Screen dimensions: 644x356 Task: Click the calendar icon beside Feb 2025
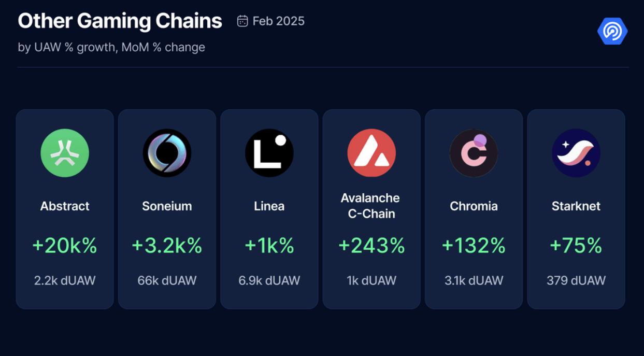pyautogui.click(x=242, y=21)
